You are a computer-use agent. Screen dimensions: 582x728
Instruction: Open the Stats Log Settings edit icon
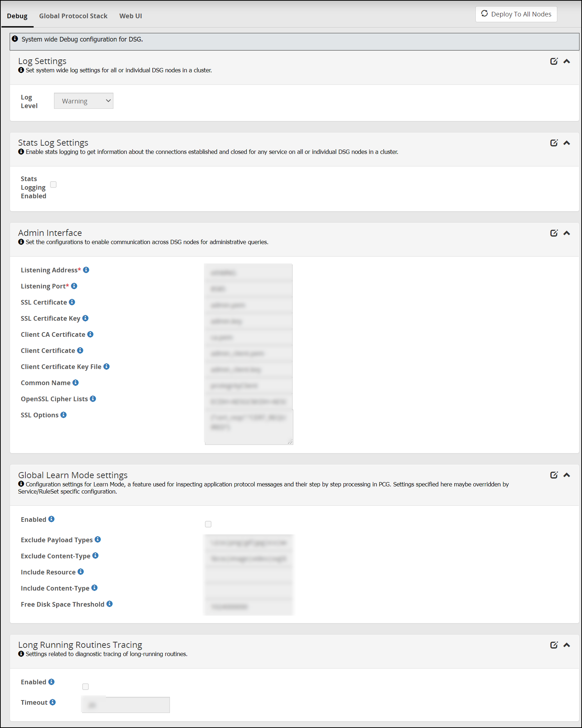554,142
